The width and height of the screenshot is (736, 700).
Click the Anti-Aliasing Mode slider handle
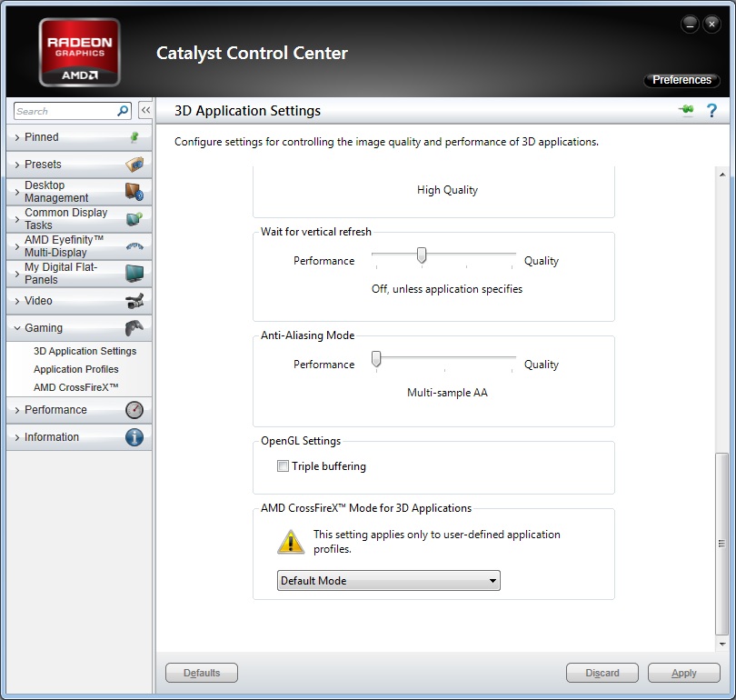(x=376, y=359)
